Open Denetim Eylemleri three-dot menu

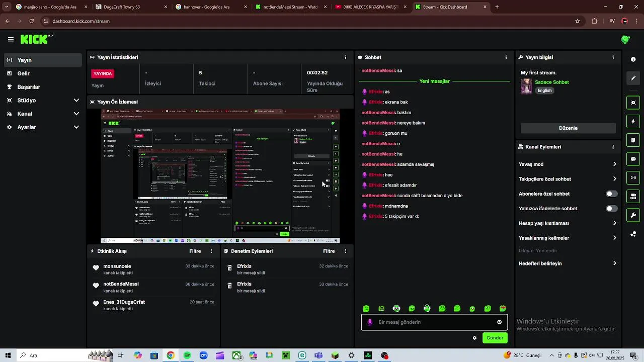(x=345, y=251)
